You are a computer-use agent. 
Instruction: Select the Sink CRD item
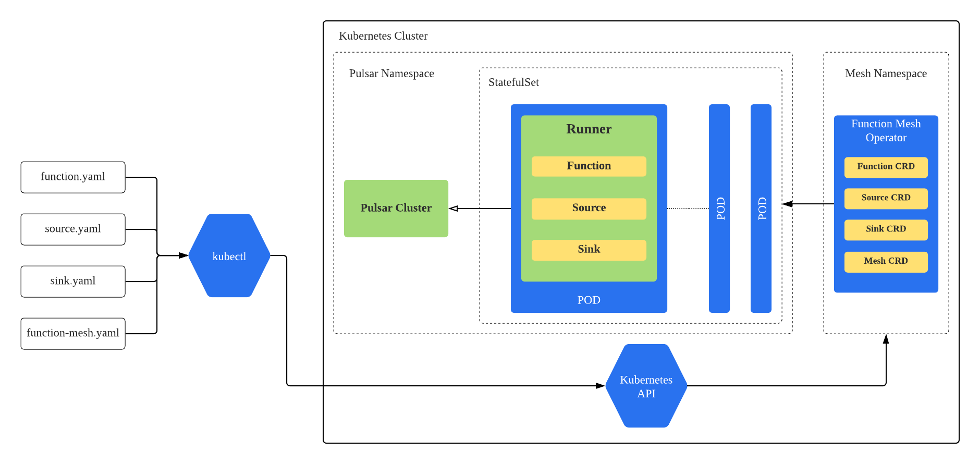(886, 229)
